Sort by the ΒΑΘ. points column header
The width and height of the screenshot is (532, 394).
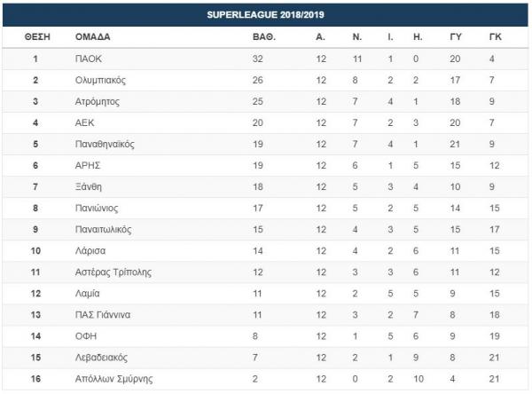264,37
